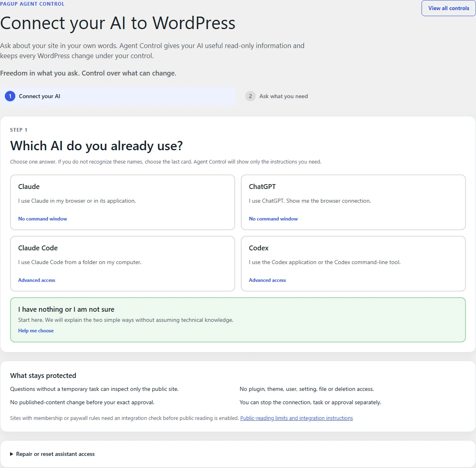Click No command window under Claude
This screenshot has height=468, width=476.
tap(42, 219)
